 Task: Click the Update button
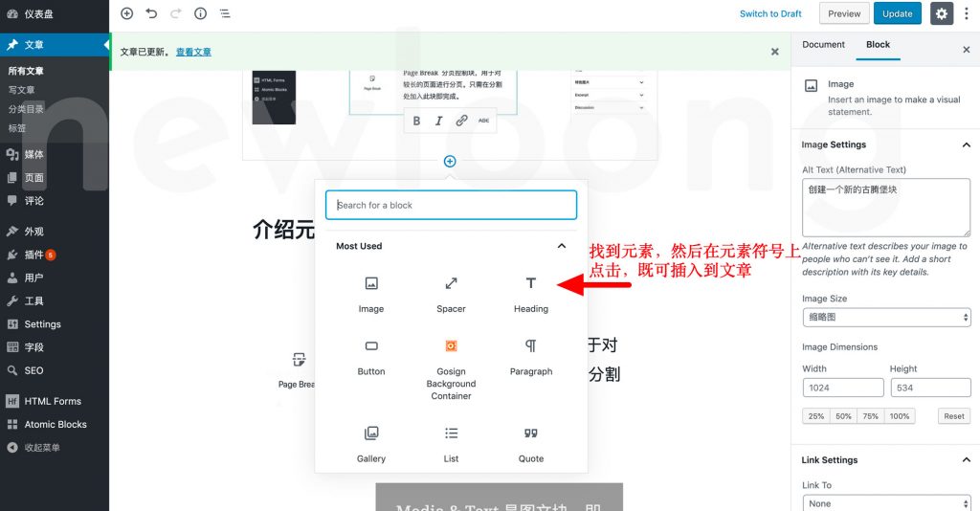pyautogui.click(x=897, y=13)
